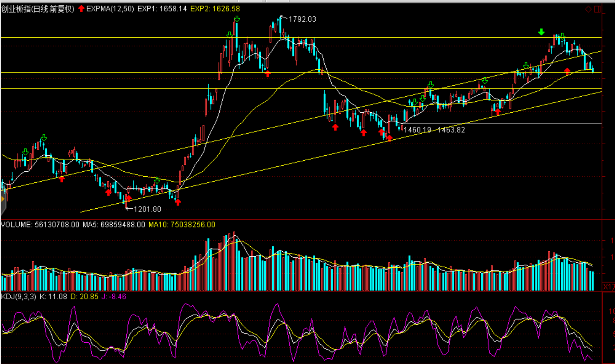Viewport: 615px width, 364px height.
Task: Click the green sell arrow near 1792.03 peak
Action: [237, 19]
